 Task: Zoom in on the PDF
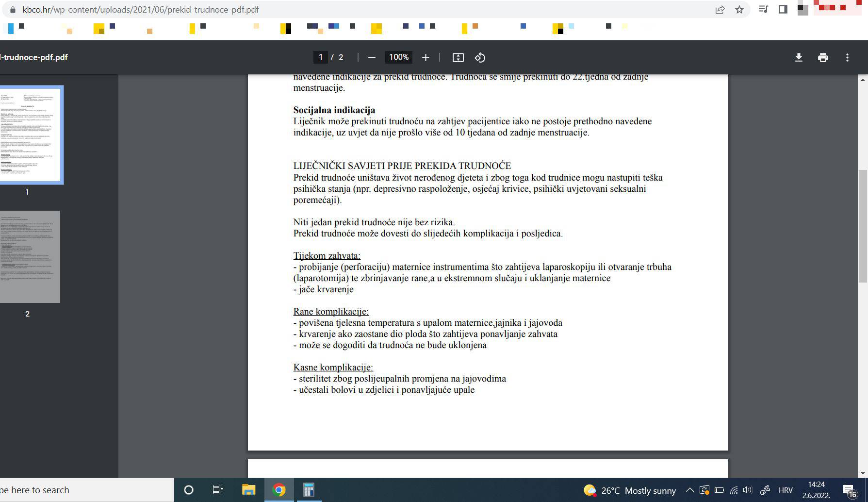(426, 57)
